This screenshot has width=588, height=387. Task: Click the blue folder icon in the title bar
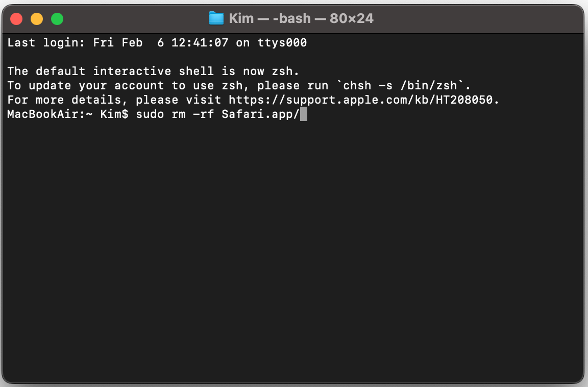point(216,18)
